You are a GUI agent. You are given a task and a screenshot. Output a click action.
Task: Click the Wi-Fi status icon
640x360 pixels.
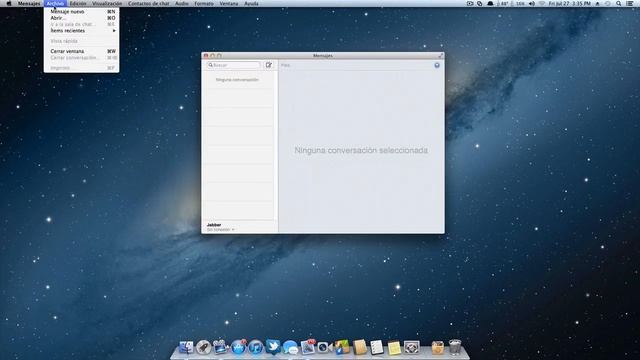click(542, 3)
